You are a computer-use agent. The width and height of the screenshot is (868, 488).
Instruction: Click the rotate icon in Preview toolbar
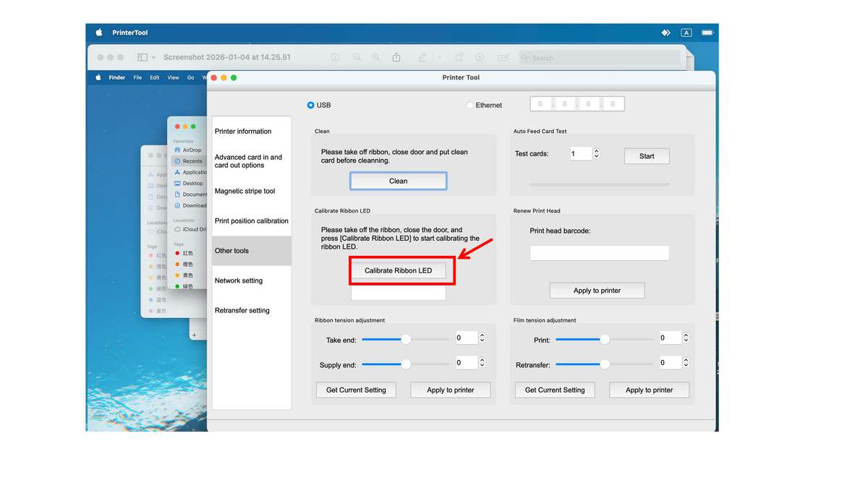coord(459,57)
